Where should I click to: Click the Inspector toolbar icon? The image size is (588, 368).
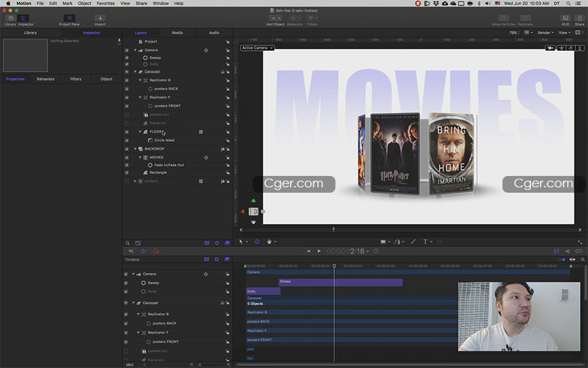pyautogui.click(x=23, y=19)
